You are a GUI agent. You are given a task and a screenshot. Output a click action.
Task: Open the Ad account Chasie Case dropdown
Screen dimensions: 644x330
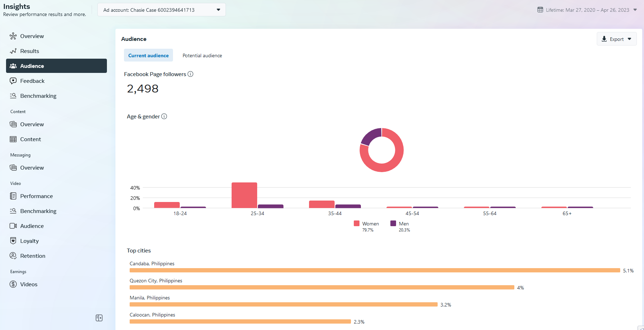pos(162,10)
